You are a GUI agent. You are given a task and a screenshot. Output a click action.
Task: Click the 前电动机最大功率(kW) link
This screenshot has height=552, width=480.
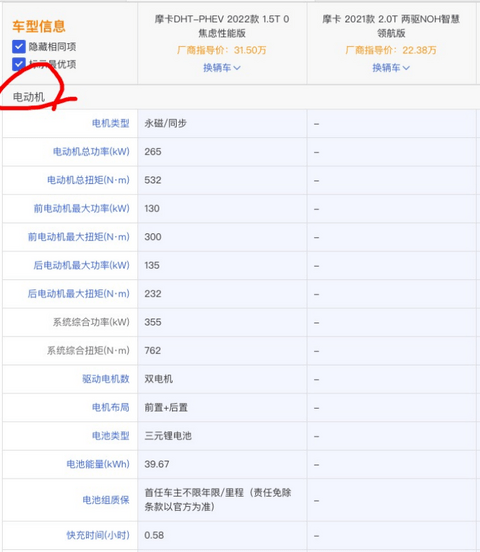pos(82,208)
